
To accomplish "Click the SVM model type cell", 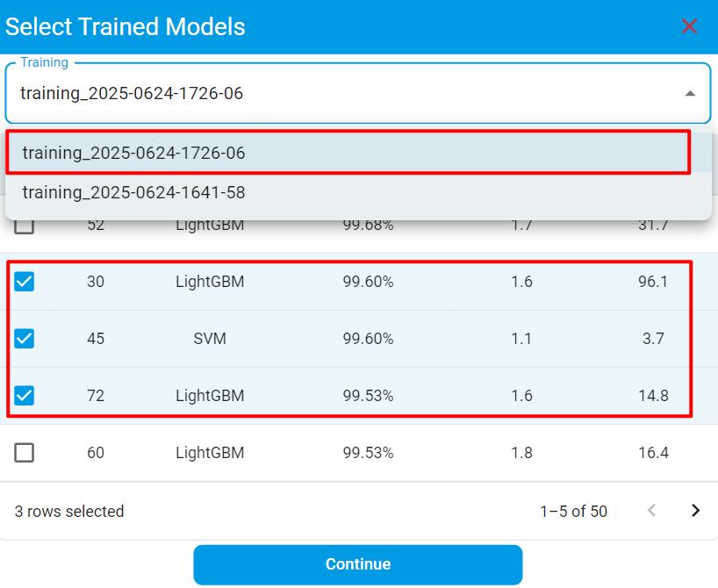I will coord(210,339).
